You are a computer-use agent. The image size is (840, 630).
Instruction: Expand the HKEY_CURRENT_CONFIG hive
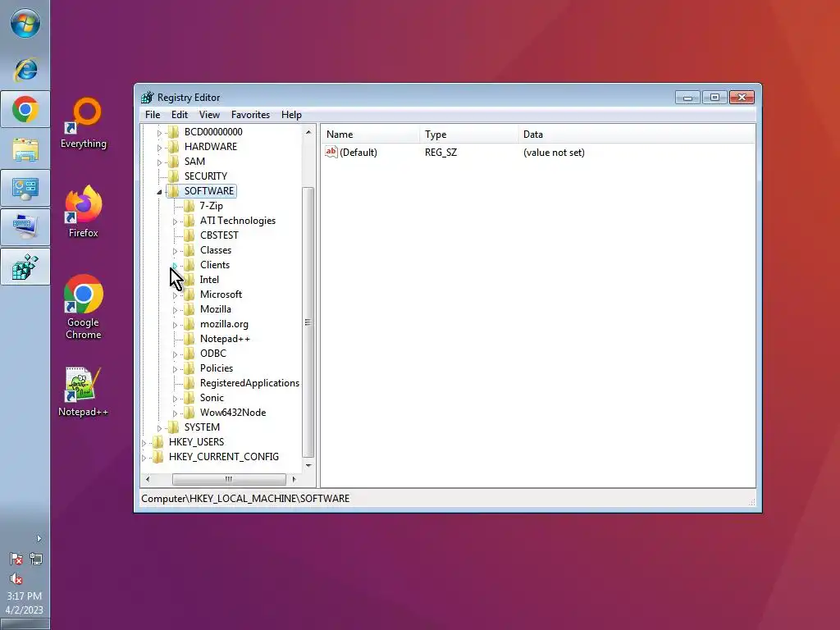tap(144, 458)
